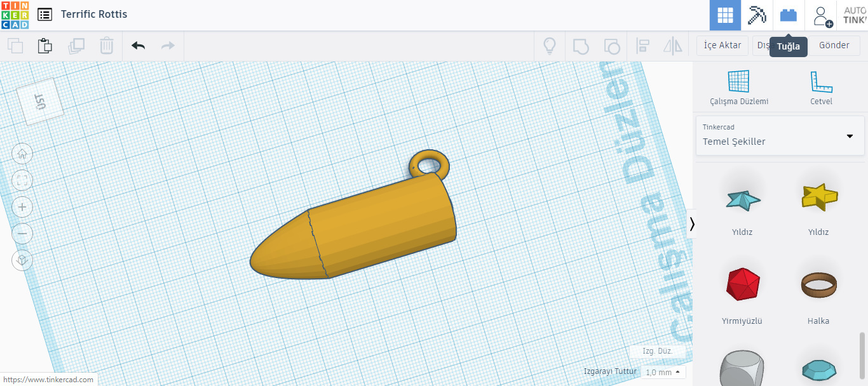The image size is (868, 386).
Task: Select the red Yirmiyüzlü shape thumbnail
Action: 742,284
